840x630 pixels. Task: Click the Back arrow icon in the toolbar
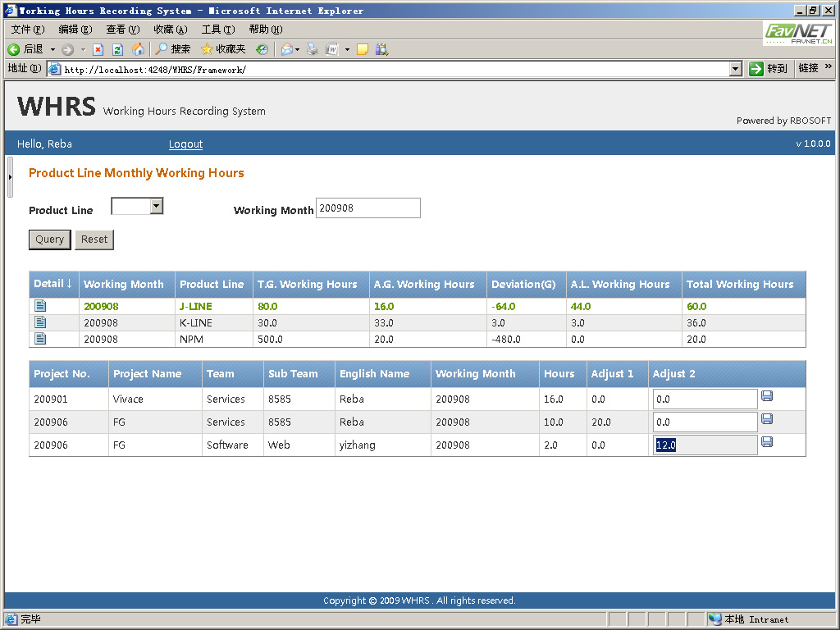pos(14,49)
